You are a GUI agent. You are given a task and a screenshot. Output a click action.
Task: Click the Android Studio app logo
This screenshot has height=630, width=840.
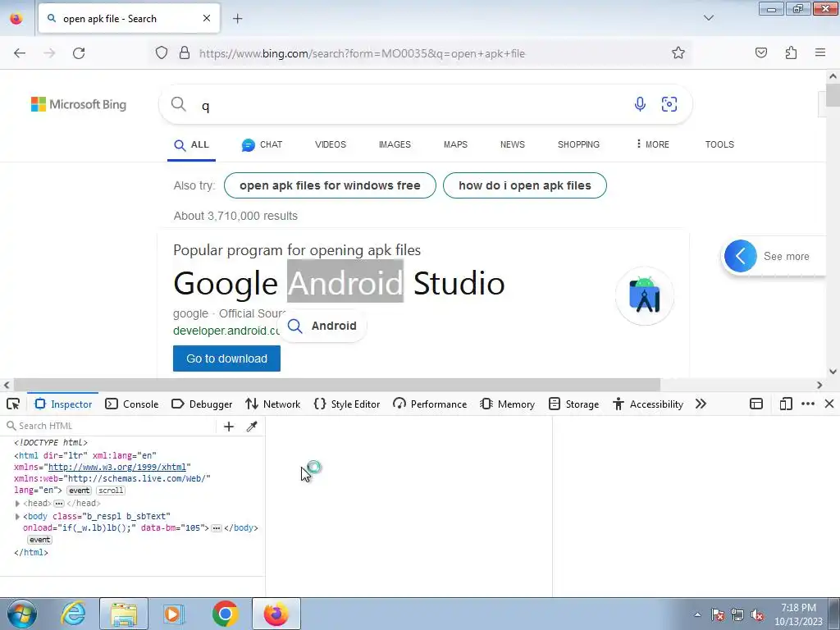pyautogui.click(x=645, y=295)
